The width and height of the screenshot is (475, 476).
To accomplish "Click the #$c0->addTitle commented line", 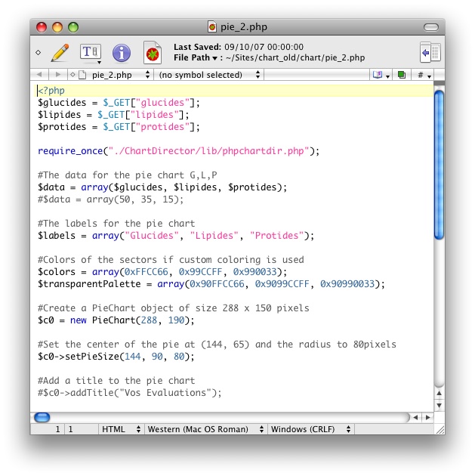I will point(130,393).
